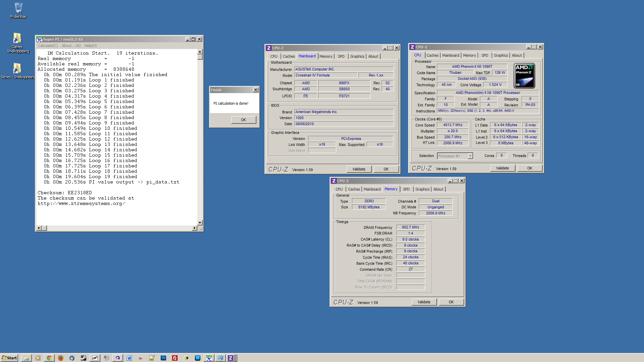Viewport: 644px width, 362px height.
Task: Click Super PI vertical scrollbar up arrow
Action: 200,52
